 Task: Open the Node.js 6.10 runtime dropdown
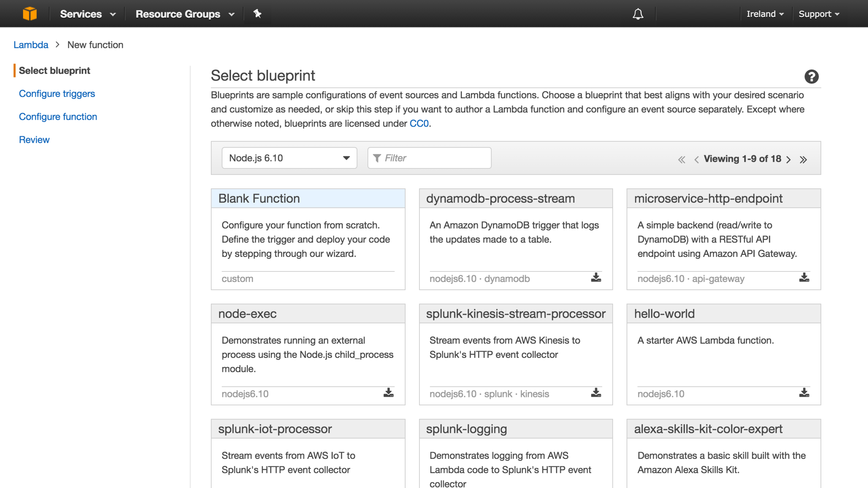(x=289, y=158)
